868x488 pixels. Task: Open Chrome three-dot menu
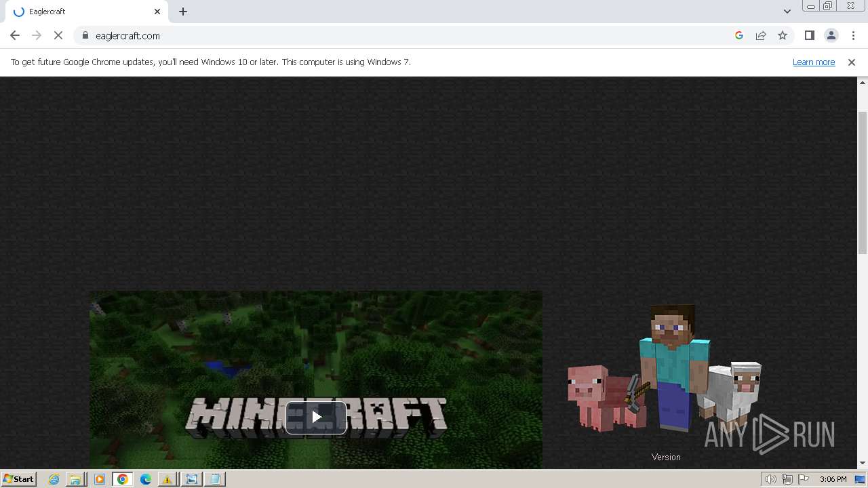pyautogui.click(x=853, y=35)
